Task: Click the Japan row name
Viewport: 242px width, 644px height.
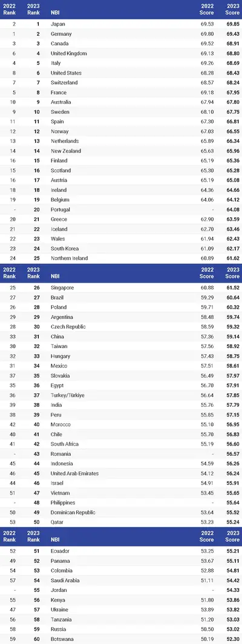Action: [x=57, y=24]
